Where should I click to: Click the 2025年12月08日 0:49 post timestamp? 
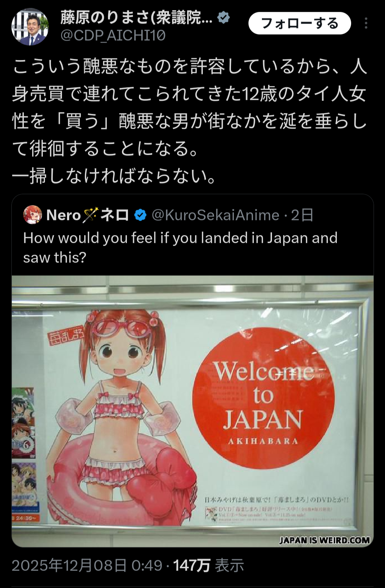[x=87, y=566]
